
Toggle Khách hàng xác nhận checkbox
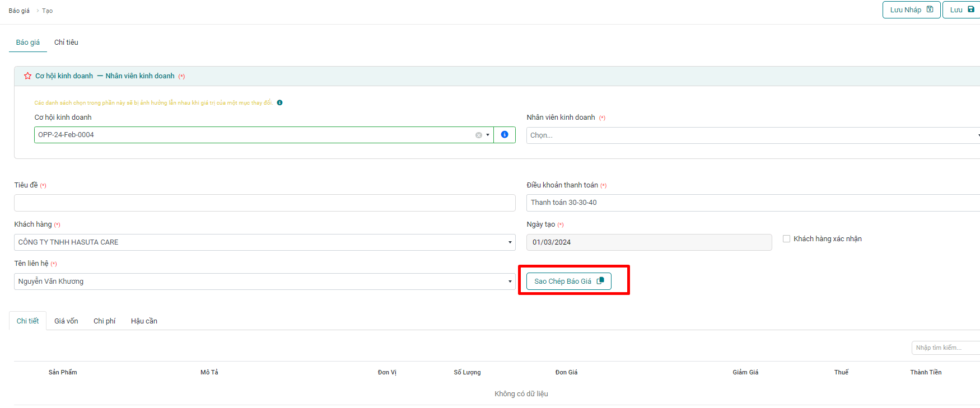(786, 239)
